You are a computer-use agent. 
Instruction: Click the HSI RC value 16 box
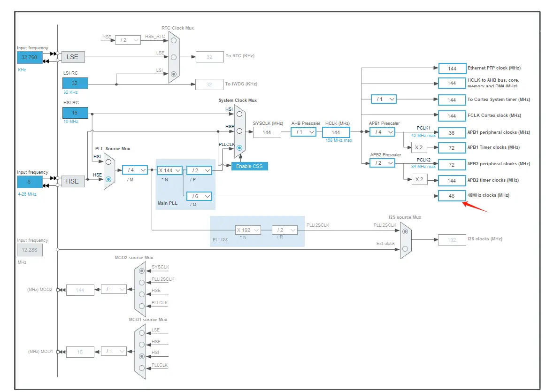[x=75, y=113]
